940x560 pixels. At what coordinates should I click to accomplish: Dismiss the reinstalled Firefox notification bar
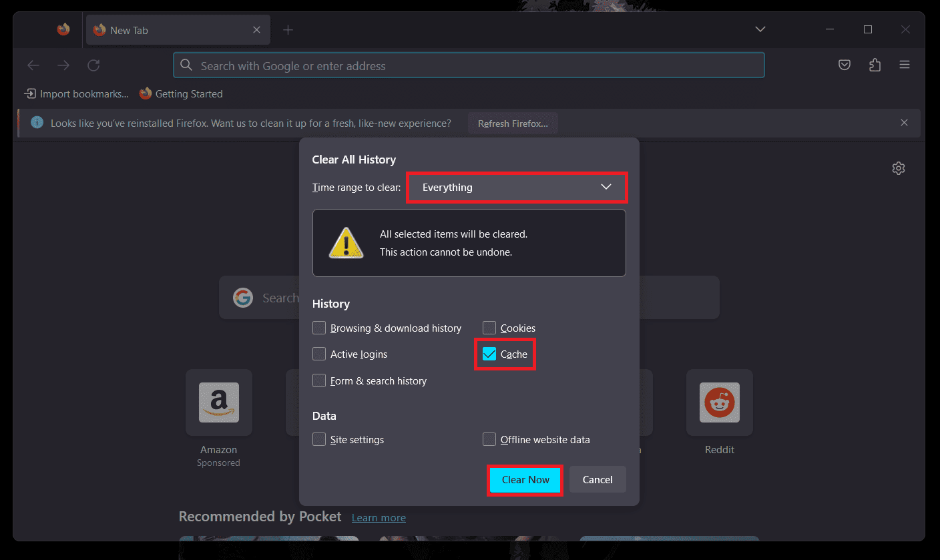pyautogui.click(x=904, y=123)
